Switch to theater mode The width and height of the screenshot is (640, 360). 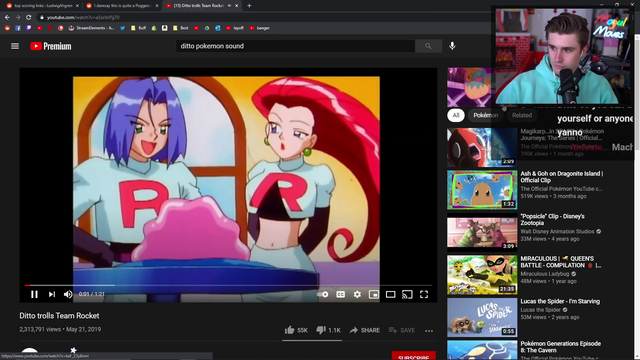point(391,294)
